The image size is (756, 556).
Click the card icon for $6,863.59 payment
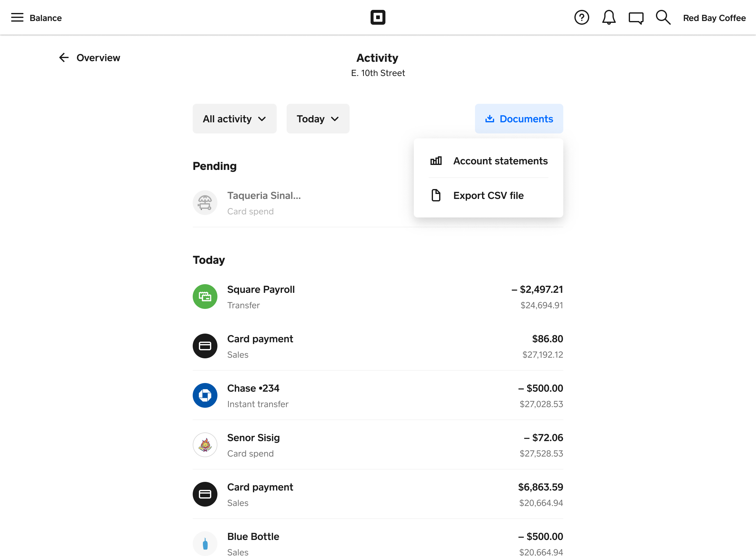click(x=205, y=495)
